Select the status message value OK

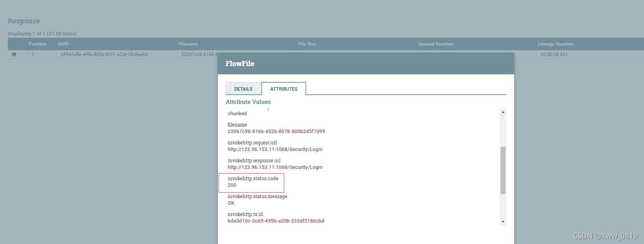click(231, 203)
